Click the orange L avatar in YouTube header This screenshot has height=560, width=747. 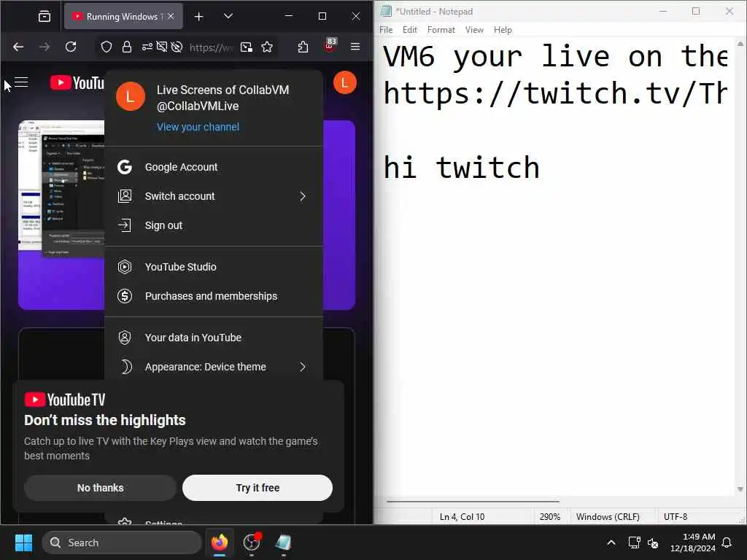[x=344, y=83]
